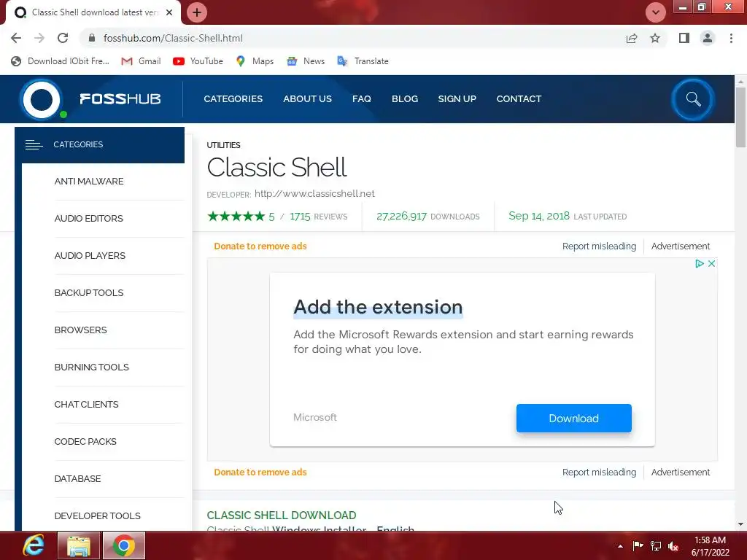Click the share page icon
747x560 pixels.
pos(632,38)
